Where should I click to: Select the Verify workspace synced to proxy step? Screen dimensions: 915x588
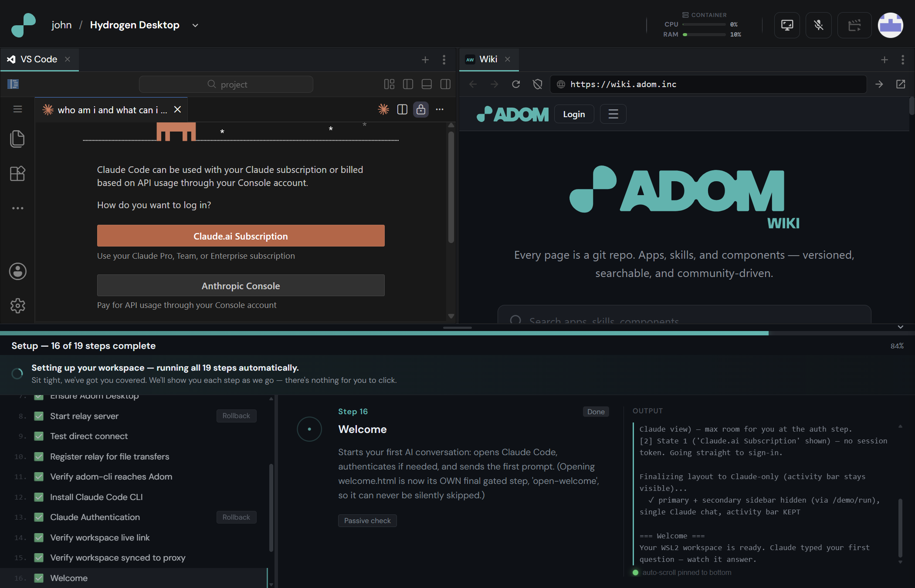click(133, 558)
